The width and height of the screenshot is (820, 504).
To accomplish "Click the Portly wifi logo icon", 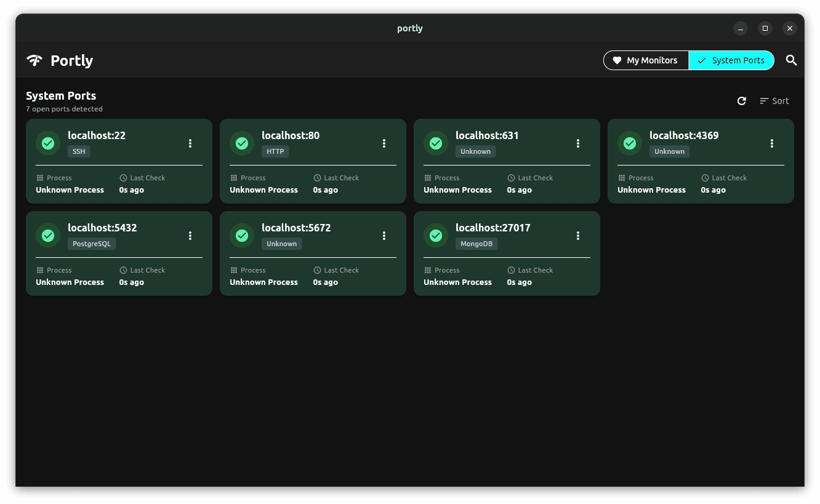I will [34, 60].
